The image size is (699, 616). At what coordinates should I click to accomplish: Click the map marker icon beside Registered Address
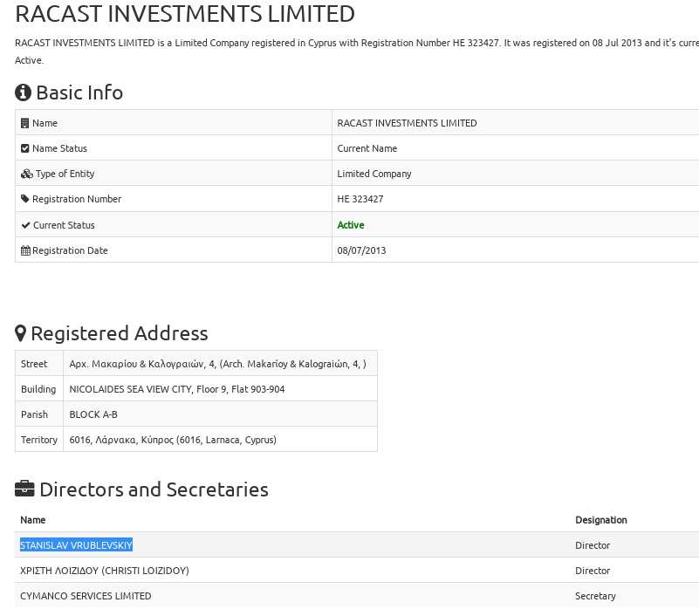pyautogui.click(x=21, y=333)
